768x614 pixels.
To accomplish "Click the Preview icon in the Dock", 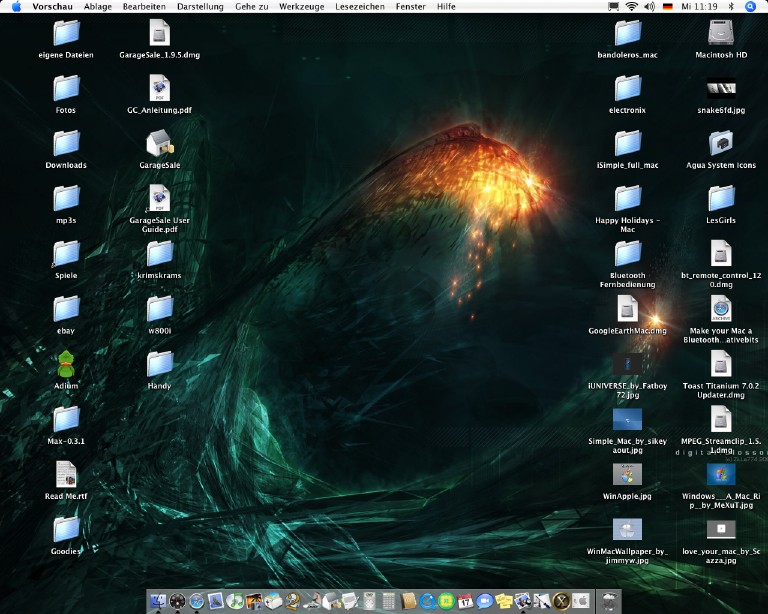I will coord(523,601).
